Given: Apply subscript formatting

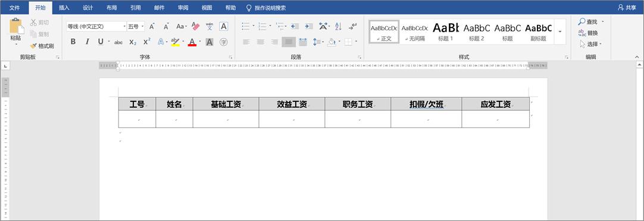Looking at the screenshot, I should tap(133, 42).
